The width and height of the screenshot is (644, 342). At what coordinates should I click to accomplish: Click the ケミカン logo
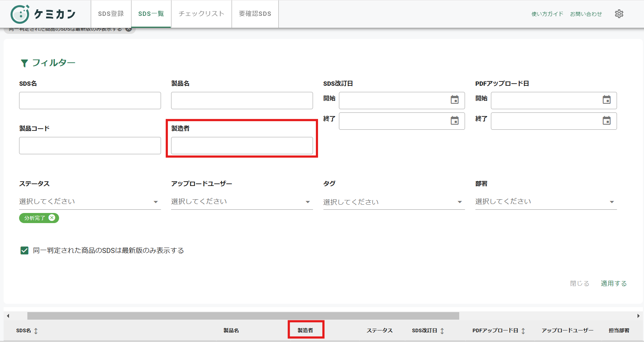coord(43,14)
